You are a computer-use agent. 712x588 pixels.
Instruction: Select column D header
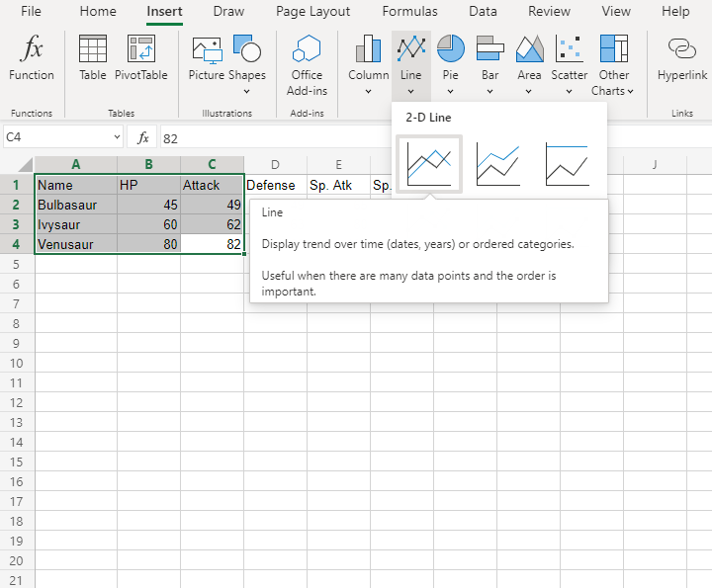coord(275,164)
